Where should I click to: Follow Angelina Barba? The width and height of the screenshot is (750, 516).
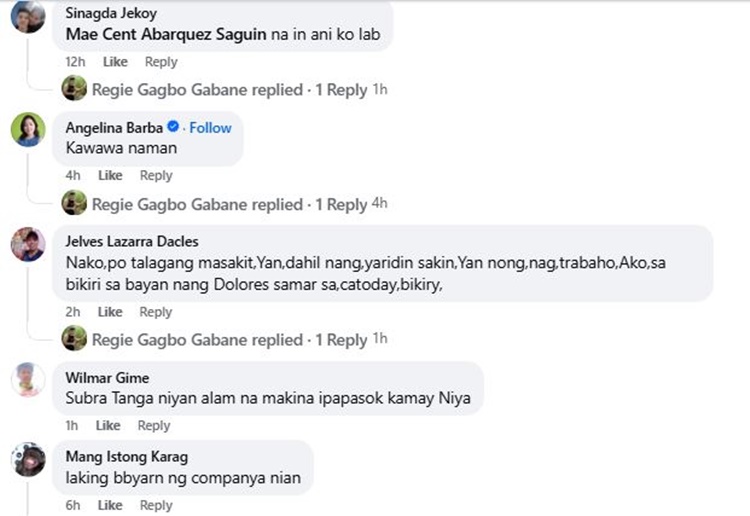point(210,128)
